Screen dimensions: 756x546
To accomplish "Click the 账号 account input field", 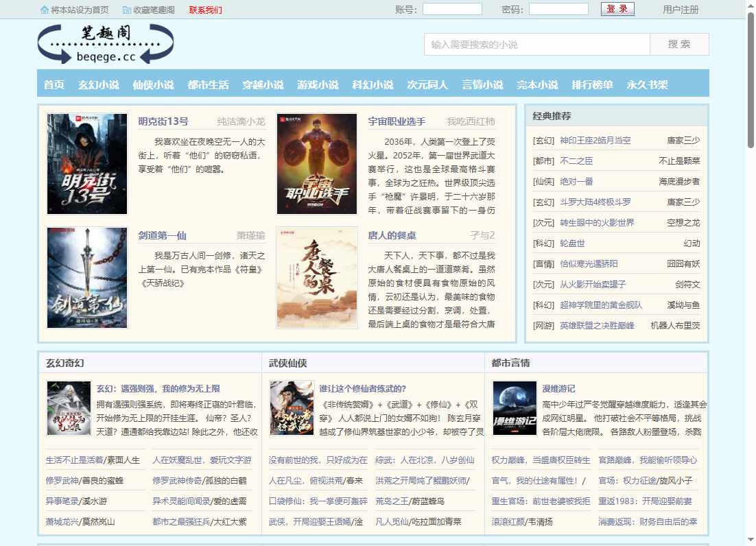I will tap(452, 9).
